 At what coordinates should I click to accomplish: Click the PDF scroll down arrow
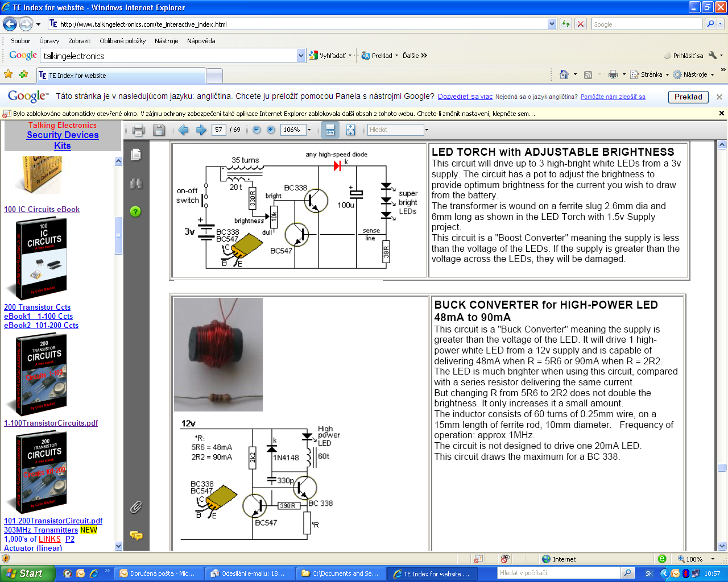[x=722, y=546]
